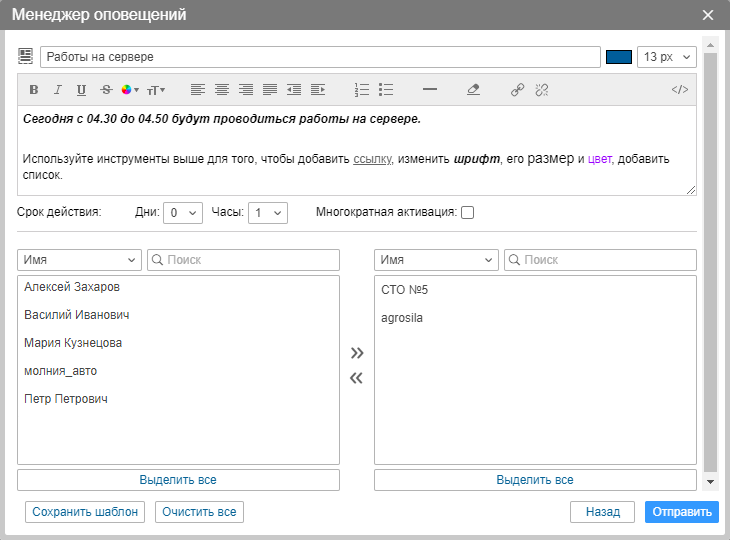Image resolution: width=730 pixels, height=540 pixels.
Task: Toggle bold formatting in the editor toolbar
Action: point(33,90)
